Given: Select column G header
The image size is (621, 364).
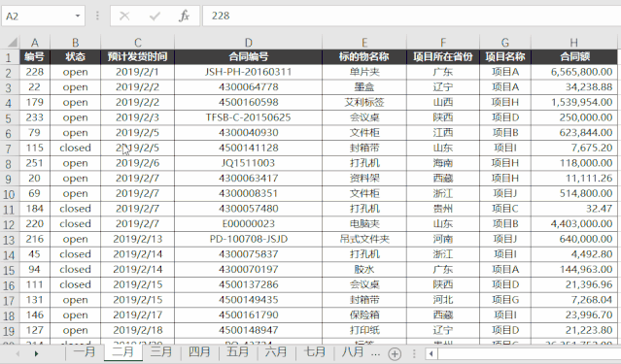Looking at the screenshot, I should (x=505, y=43).
